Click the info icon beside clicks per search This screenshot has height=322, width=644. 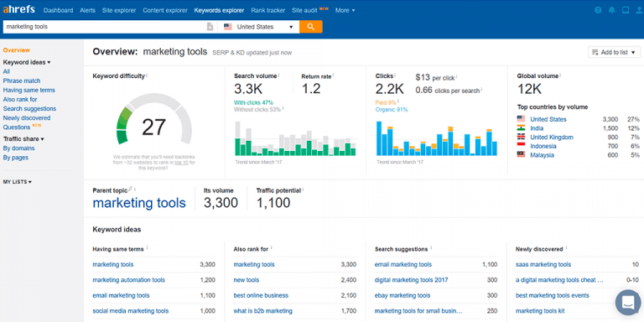(481, 89)
